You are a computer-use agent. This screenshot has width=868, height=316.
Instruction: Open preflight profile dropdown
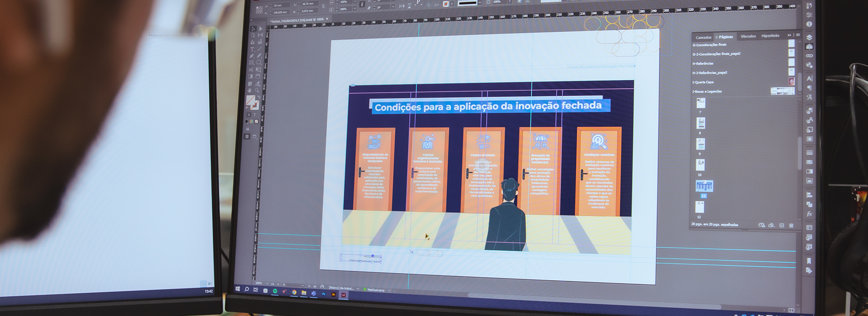pyautogui.click(x=358, y=289)
